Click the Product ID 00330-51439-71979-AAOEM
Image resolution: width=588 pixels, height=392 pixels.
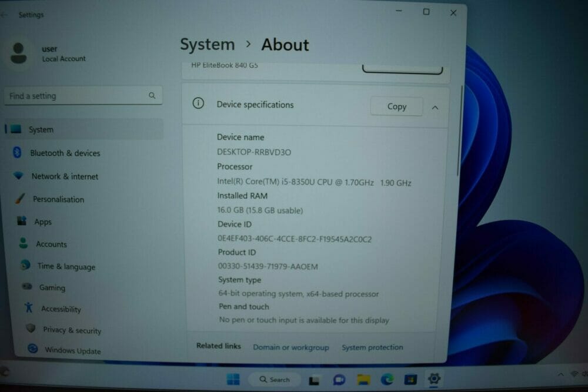coord(268,266)
